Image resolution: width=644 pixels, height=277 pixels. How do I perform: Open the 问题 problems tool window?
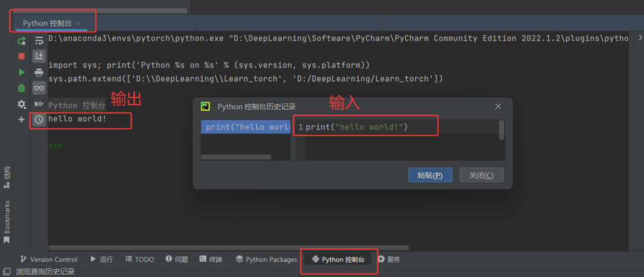point(176,260)
